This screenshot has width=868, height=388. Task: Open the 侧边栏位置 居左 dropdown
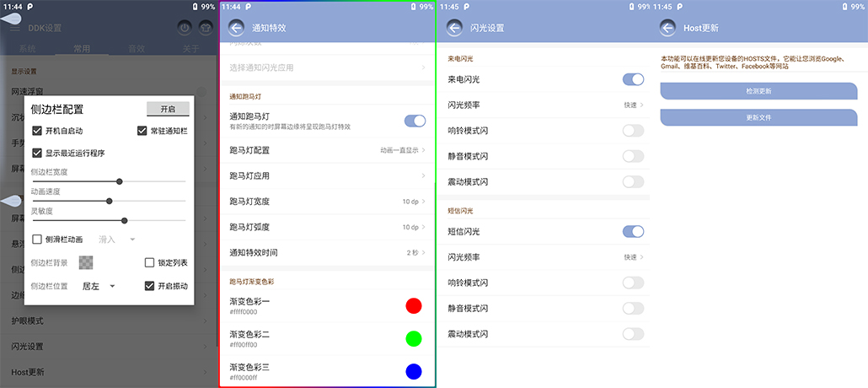point(99,286)
